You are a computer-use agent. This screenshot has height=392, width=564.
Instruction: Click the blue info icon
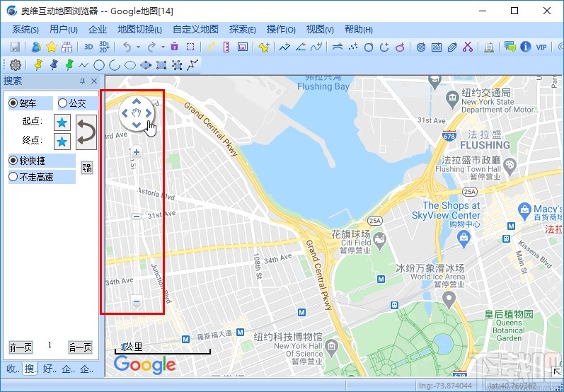tap(526, 47)
